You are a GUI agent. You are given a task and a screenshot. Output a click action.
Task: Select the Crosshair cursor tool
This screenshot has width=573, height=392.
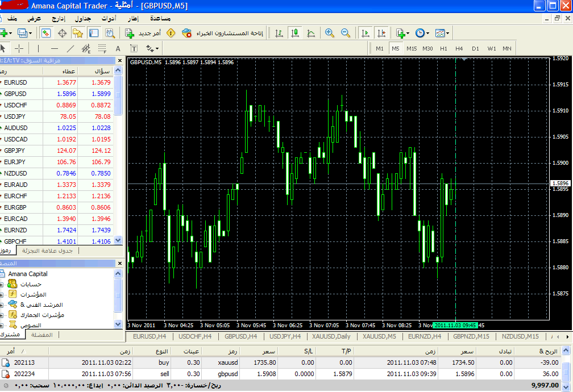tap(19, 48)
